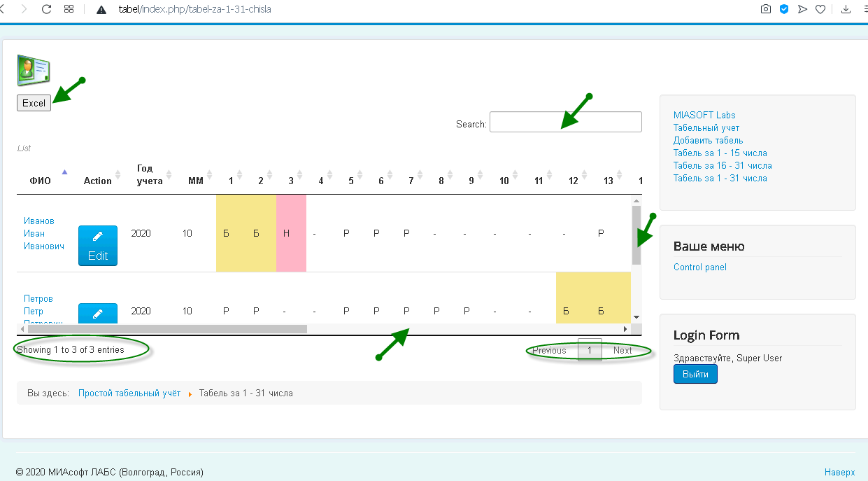Open Табель за 1 - 15 числа menu link

[720, 153]
